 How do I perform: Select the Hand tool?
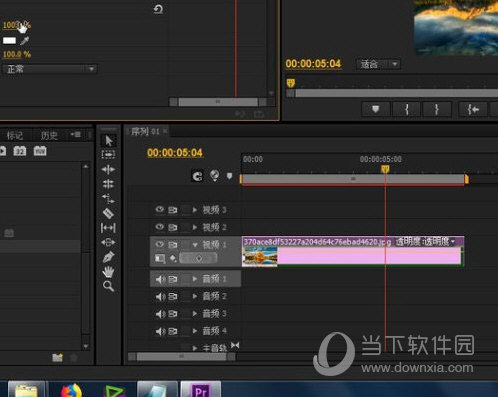108,272
